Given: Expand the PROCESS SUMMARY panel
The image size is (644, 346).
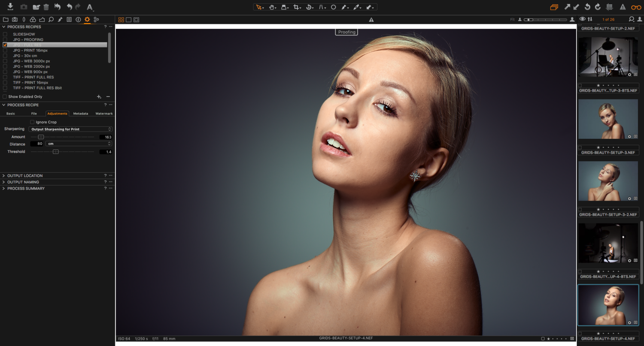Looking at the screenshot, I should tap(4, 189).
